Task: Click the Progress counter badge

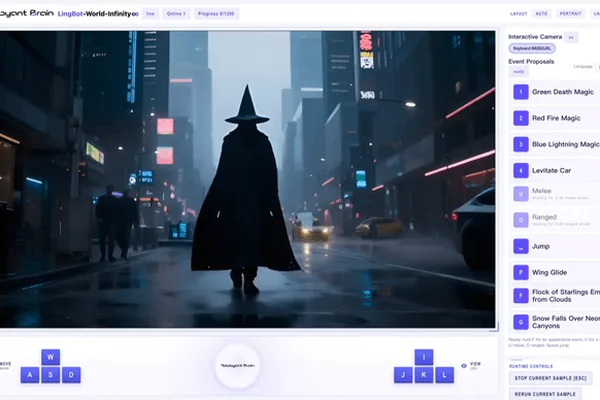Action: coord(216,14)
